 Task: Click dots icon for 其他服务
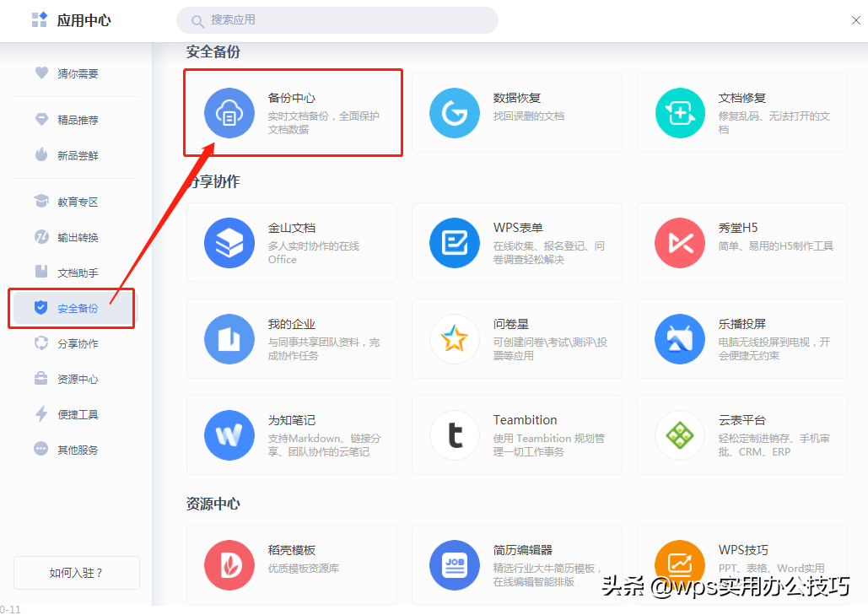coord(41,448)
